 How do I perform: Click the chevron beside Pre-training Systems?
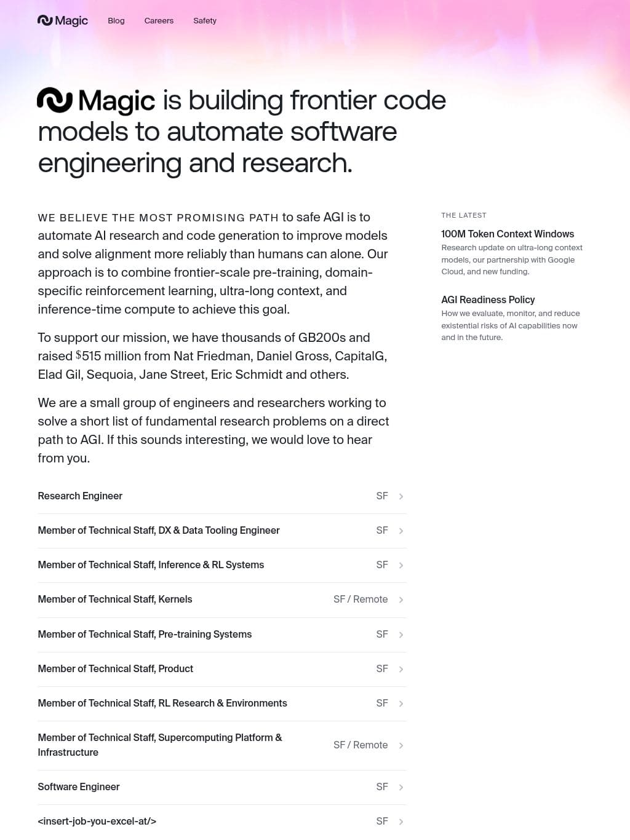click(x=401, y=635)
